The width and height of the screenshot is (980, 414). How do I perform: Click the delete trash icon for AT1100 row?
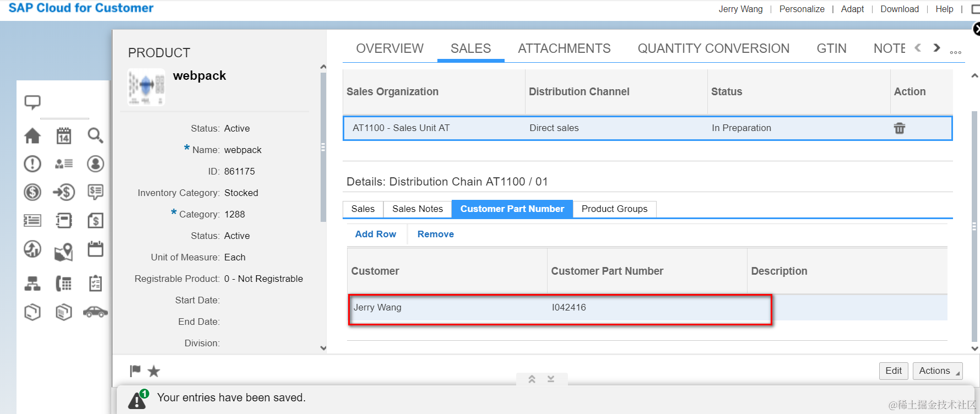coord(899,128)
